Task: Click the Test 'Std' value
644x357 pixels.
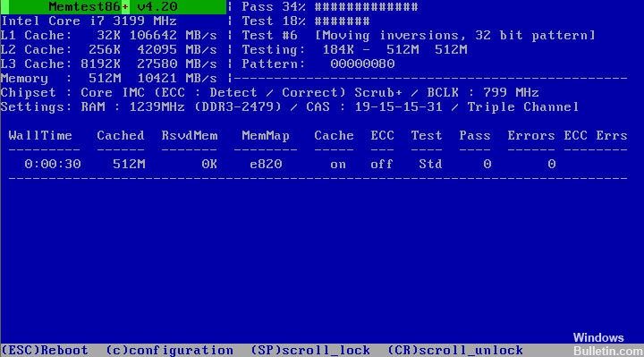Action: click(430, 165)
